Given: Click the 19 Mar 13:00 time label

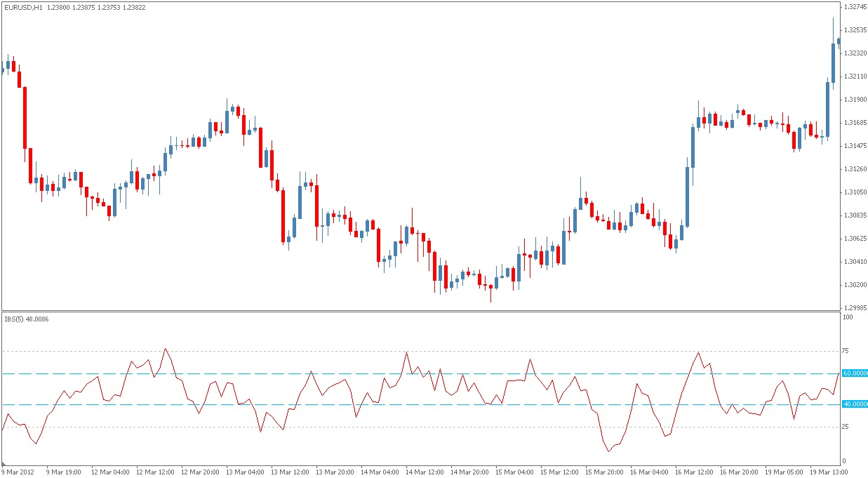Looking at the screenshot, I should 829,472.
